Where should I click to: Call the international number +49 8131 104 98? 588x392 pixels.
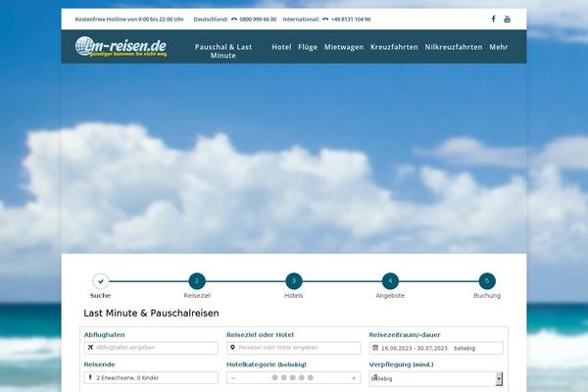pyautogui.click(x=351, y=20)
